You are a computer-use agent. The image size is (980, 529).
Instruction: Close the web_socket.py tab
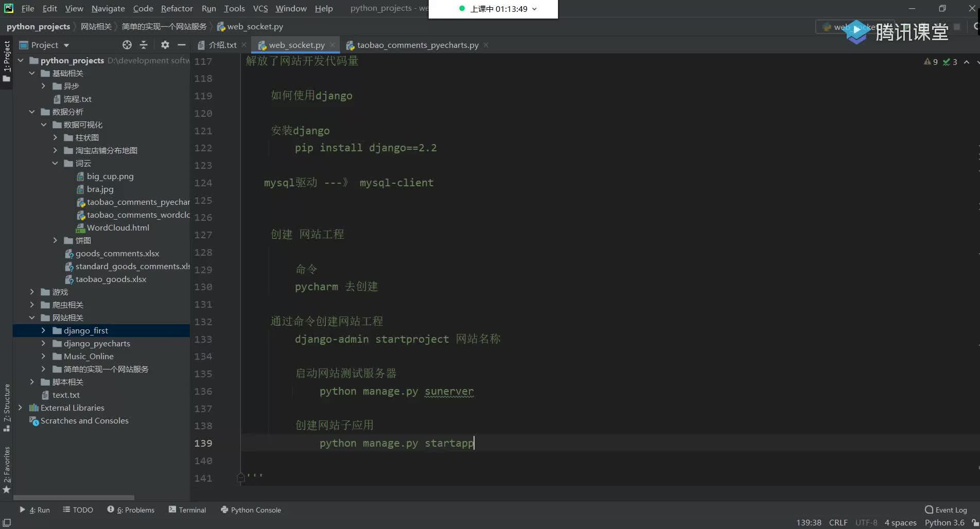coord(332,45)
